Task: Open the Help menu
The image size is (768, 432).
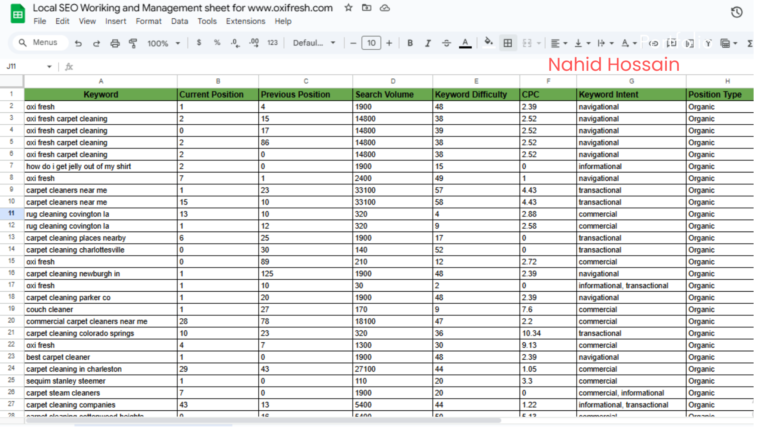Action: tap(283, 21)
